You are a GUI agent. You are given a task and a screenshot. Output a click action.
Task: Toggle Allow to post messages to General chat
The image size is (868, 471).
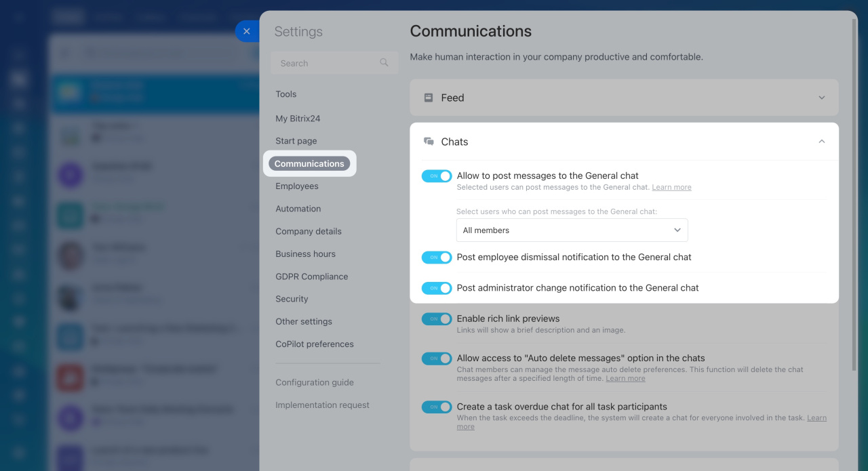coord(437,176)
